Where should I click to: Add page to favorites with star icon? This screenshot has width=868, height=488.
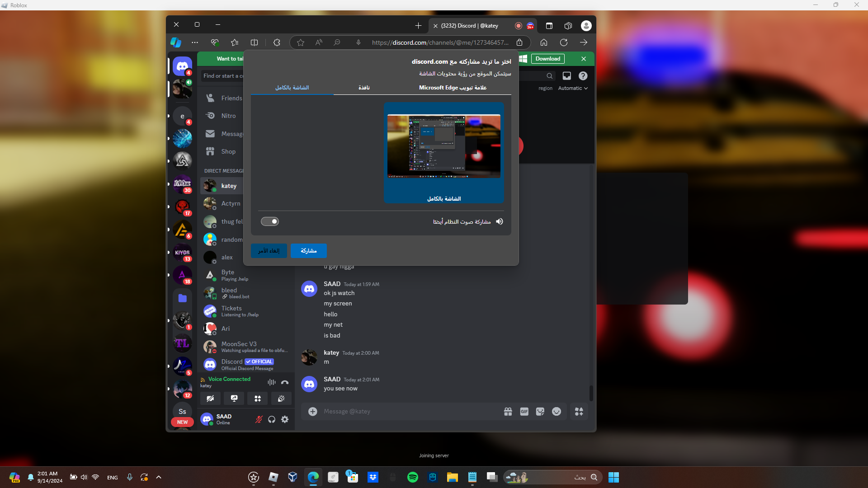301,42
